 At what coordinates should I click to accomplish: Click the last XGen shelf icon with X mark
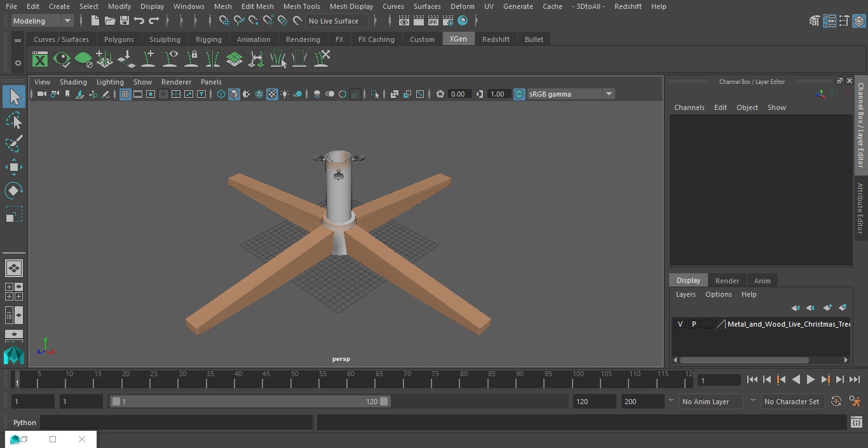click(322, 60)
